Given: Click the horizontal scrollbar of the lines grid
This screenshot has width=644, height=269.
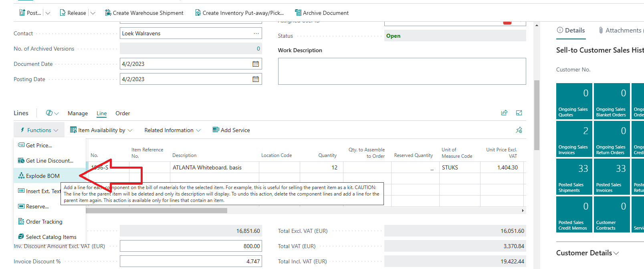Looking at the screenshot, I should (156, 210).
